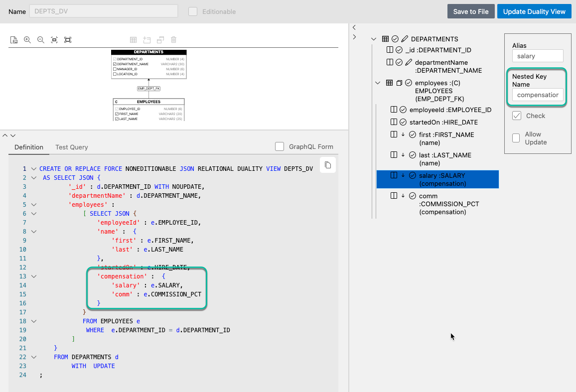Enable the Allow Update checkbox
Viewport: 576px width, 392px height.
click(516, 138)
